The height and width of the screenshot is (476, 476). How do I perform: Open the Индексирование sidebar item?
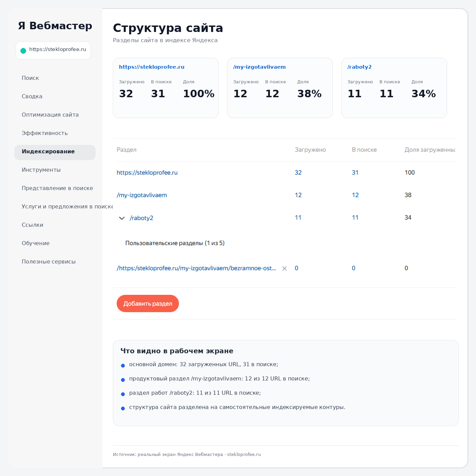(x=55, y=152)
